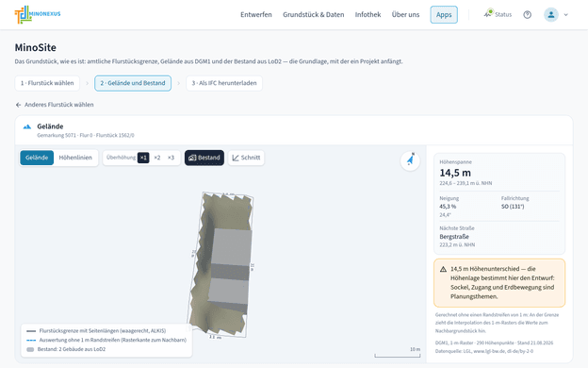Click the 224,6 – 239,1 m ü. NHN range

click(x=465, y=183)
